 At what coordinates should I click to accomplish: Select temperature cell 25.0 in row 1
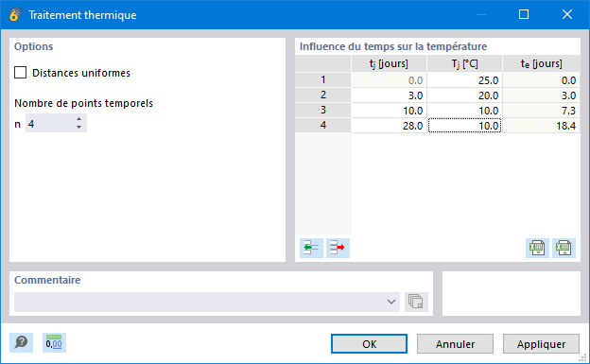tap(464, 80)
